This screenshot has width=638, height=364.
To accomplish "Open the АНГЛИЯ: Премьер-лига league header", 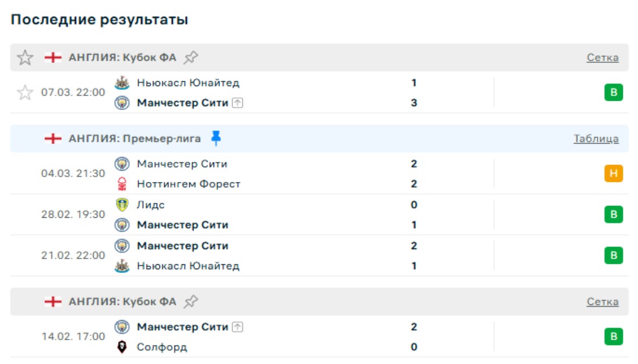I will coord(134,139).
